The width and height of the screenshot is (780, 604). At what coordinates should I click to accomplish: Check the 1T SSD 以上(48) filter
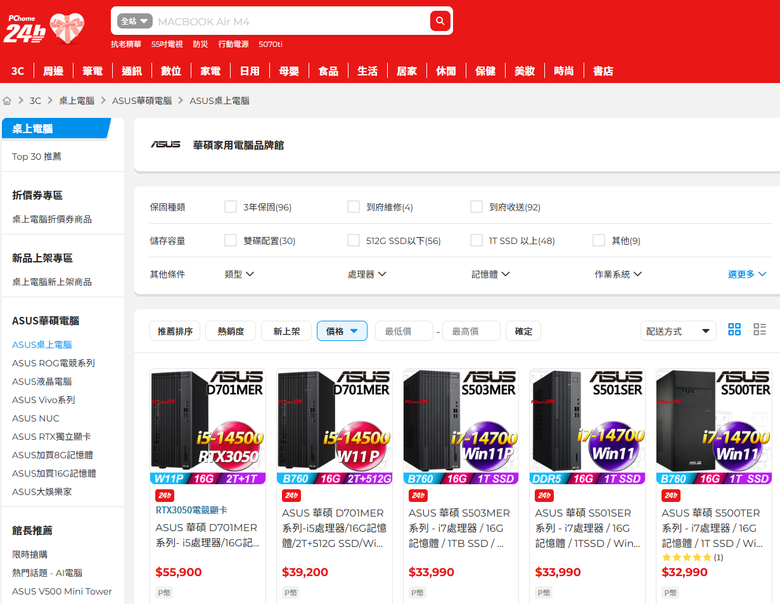coord(476,240)
